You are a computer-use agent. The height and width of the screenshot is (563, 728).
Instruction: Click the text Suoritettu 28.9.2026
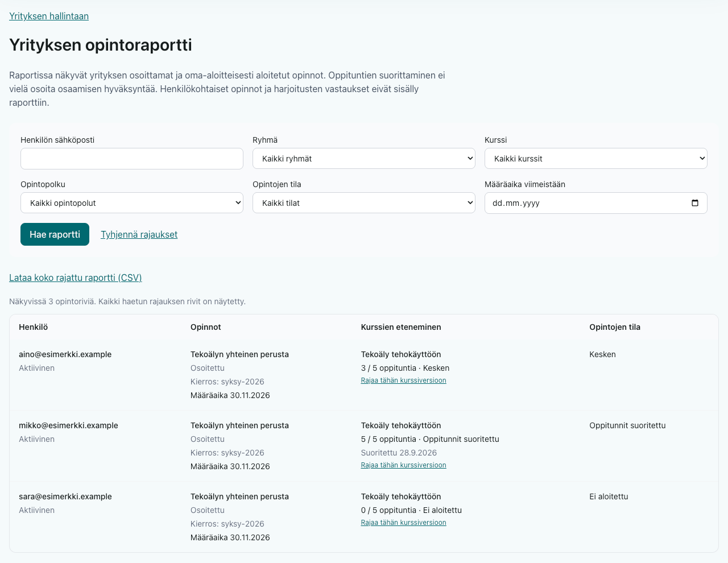(399, 453)
